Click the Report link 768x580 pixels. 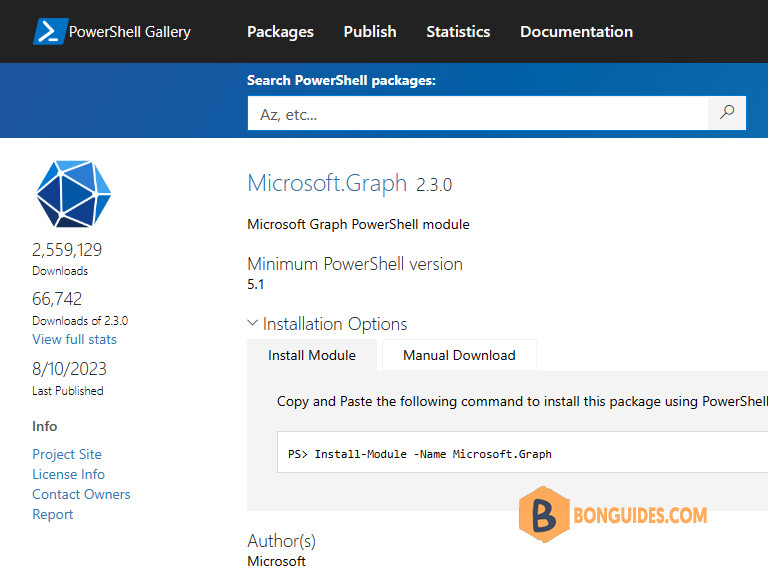(x=53, y=514)
